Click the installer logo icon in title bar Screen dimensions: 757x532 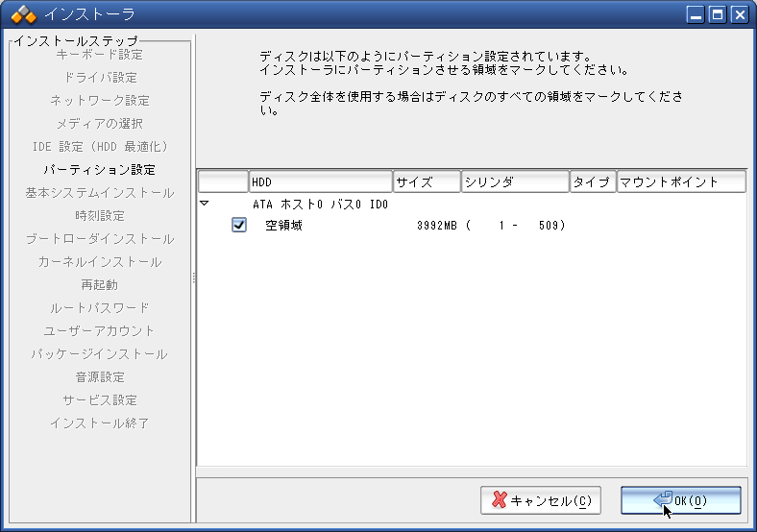point(23,14)
